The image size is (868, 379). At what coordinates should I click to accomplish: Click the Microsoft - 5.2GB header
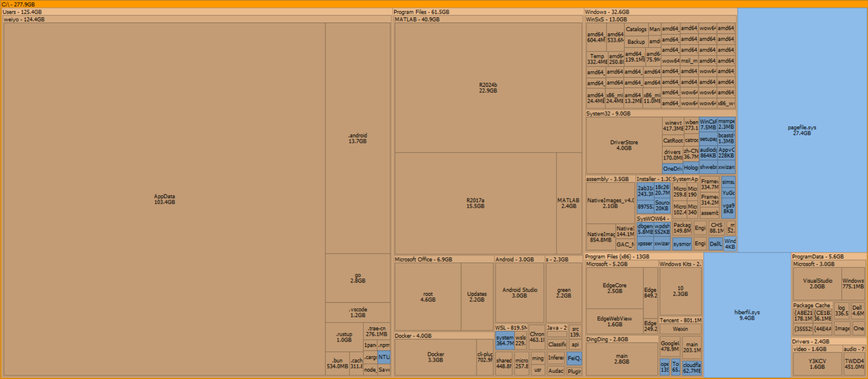[621, 264]
